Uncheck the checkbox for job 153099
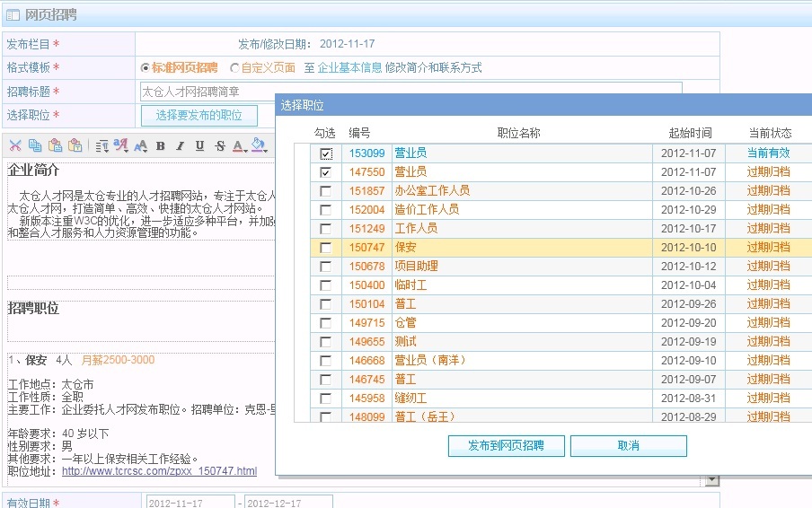The width and height of the screenshot is (812, 508). [325, 153]
